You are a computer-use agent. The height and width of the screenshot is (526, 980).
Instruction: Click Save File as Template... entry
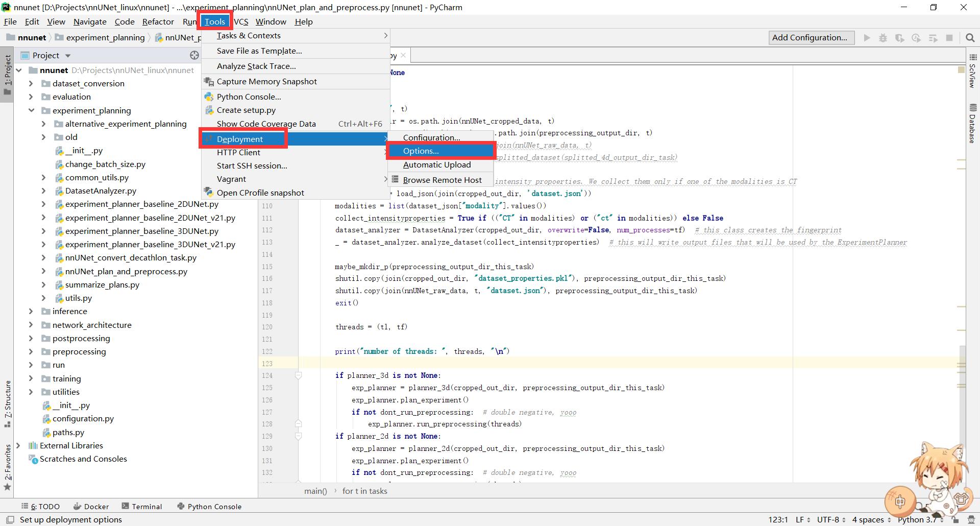(296, 51)
